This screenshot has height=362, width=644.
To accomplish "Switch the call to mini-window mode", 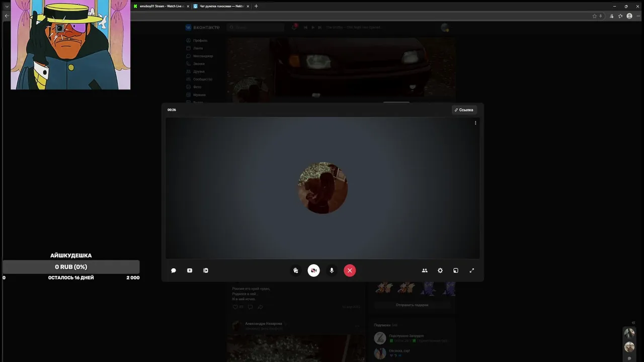I will (x=456, y=270).
